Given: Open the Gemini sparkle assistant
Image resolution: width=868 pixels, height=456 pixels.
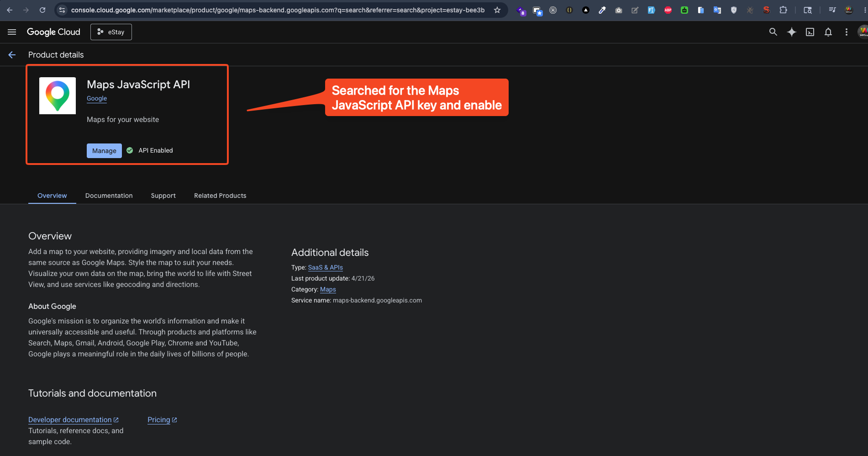Looking at the screenshot, I should point(792,32).
